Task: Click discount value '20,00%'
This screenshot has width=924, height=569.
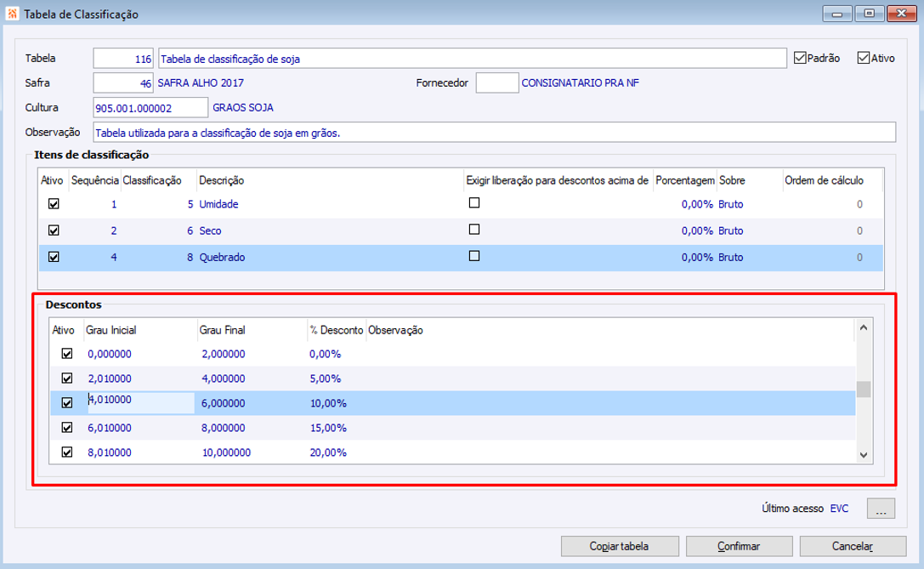Action: tap(328, 452)
